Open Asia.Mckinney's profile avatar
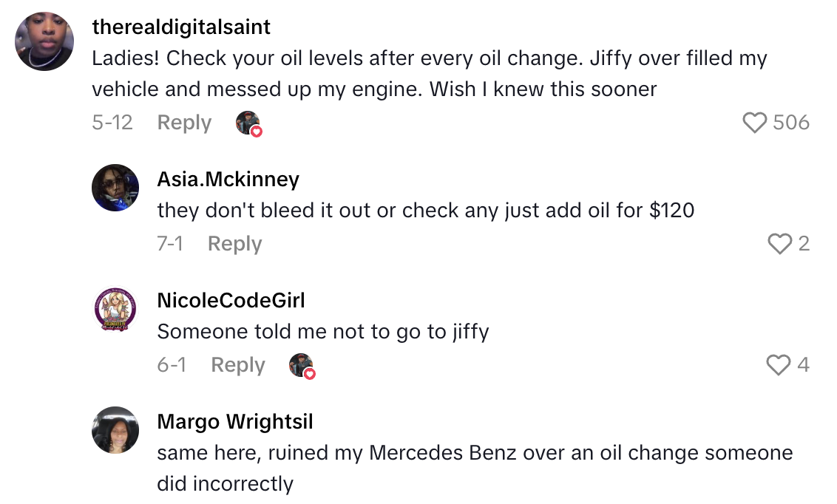Screen dimensions: 837x504 pos(115,188)
